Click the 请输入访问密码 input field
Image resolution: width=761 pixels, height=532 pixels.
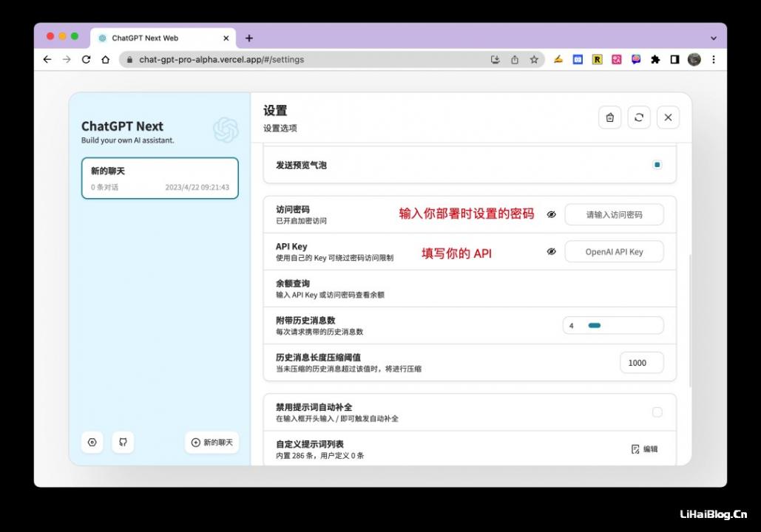pyautogui.click(x=614, y=214)
